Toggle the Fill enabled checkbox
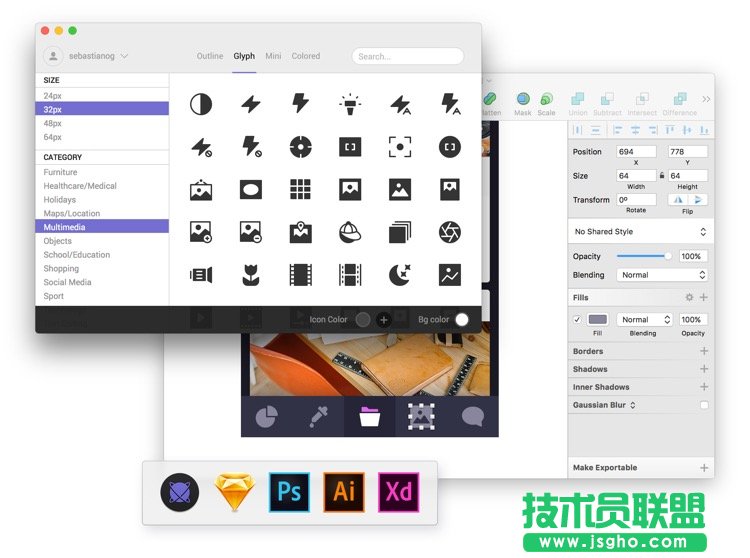The width and height of the screenshot is (750, 558). coord(577,319)
